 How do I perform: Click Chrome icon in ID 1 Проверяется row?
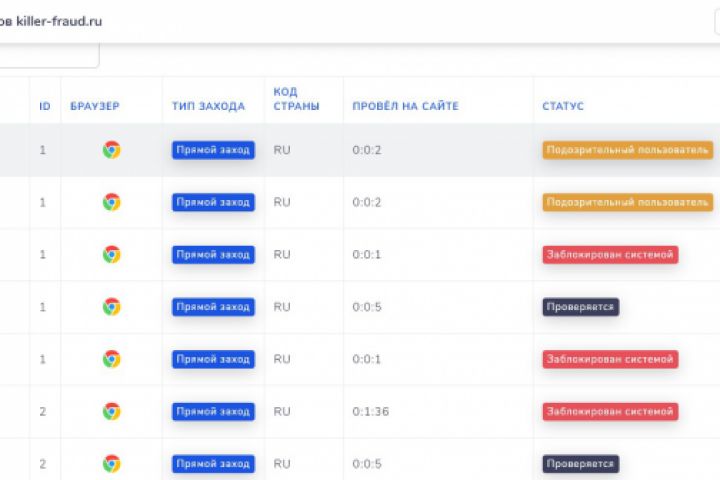point(112,307)
